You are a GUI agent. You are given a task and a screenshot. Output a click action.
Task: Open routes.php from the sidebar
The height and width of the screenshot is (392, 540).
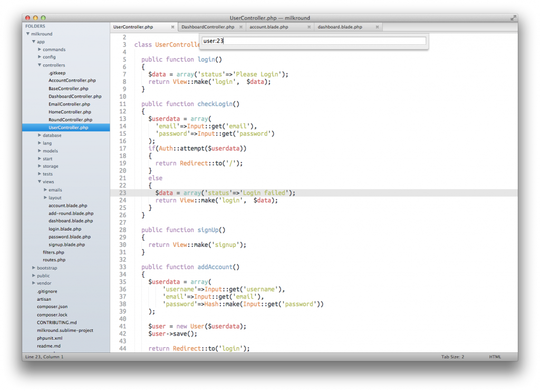point(55,260)
